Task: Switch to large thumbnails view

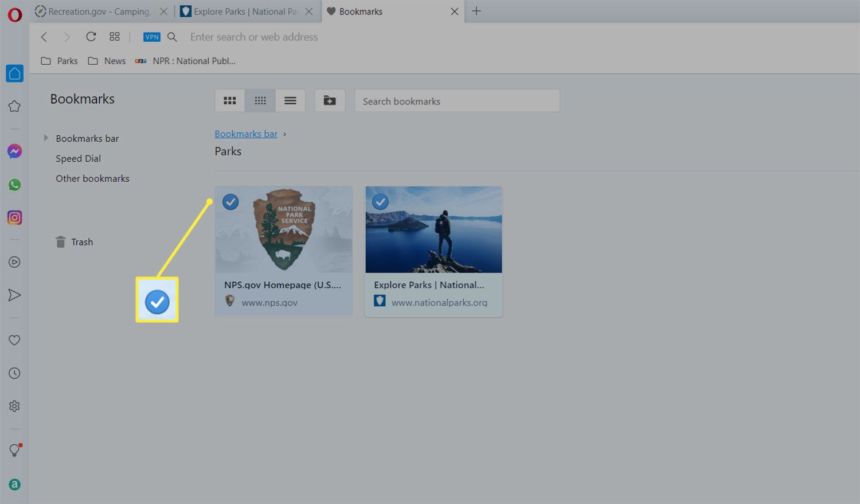Action: pos(230,100)
